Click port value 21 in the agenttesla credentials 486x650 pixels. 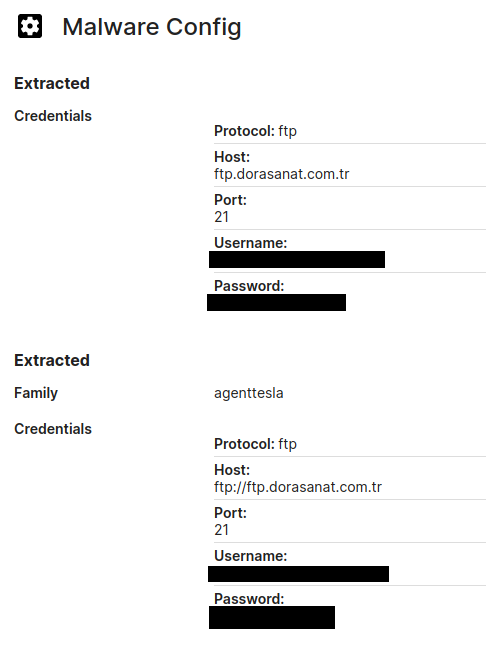[221, 530]
